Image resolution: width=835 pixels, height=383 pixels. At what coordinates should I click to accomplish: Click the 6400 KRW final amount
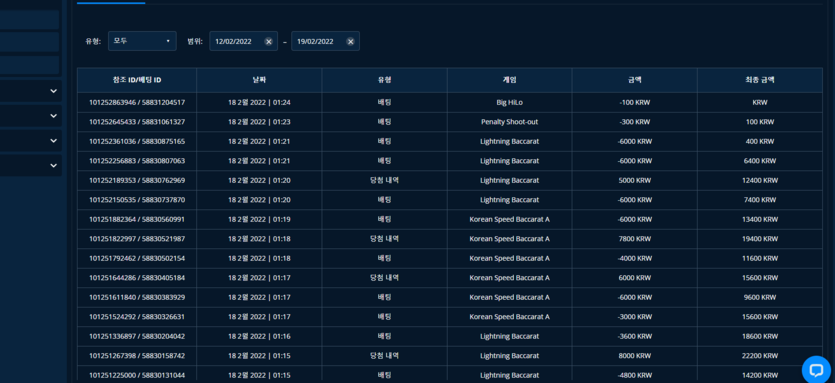[760, 161]
